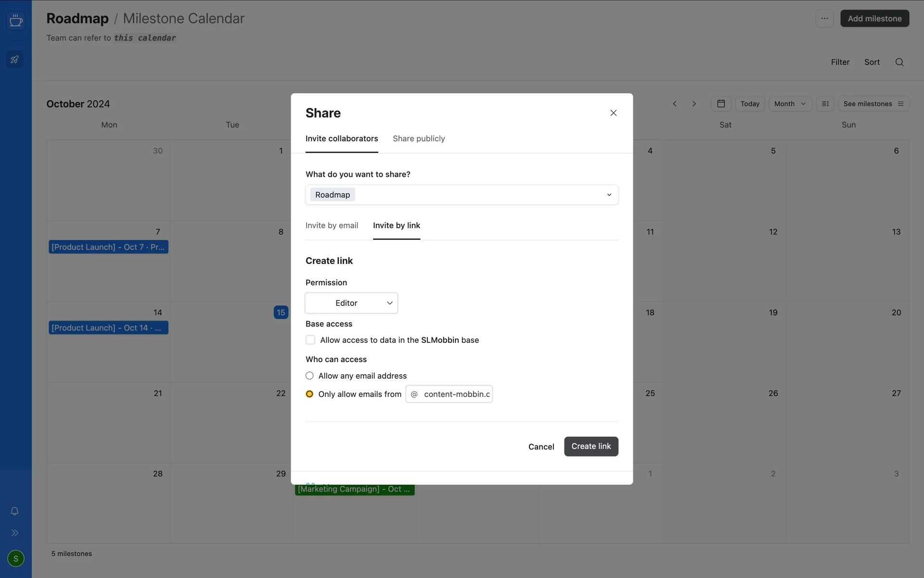924x578 pixels.
Task: Select Only allow emails from option
Action: pos(309,394)
